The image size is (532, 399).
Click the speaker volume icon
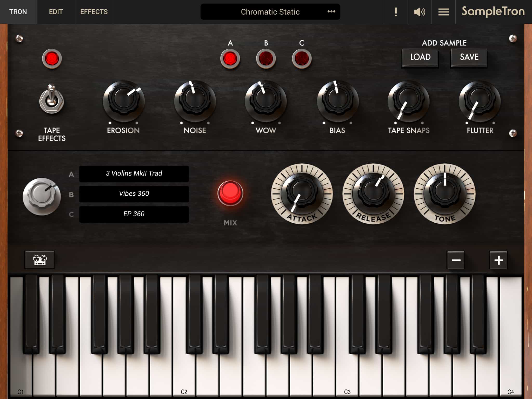[420, 12]
